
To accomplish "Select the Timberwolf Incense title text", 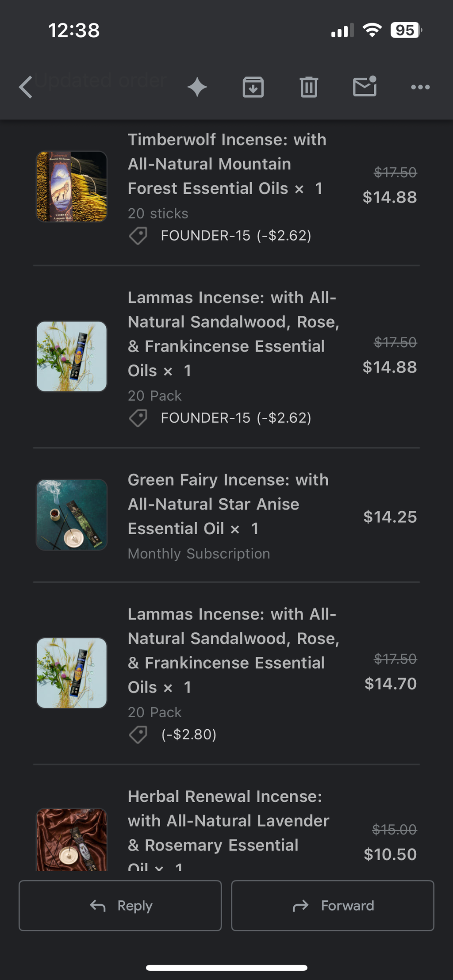I will 227,164.
